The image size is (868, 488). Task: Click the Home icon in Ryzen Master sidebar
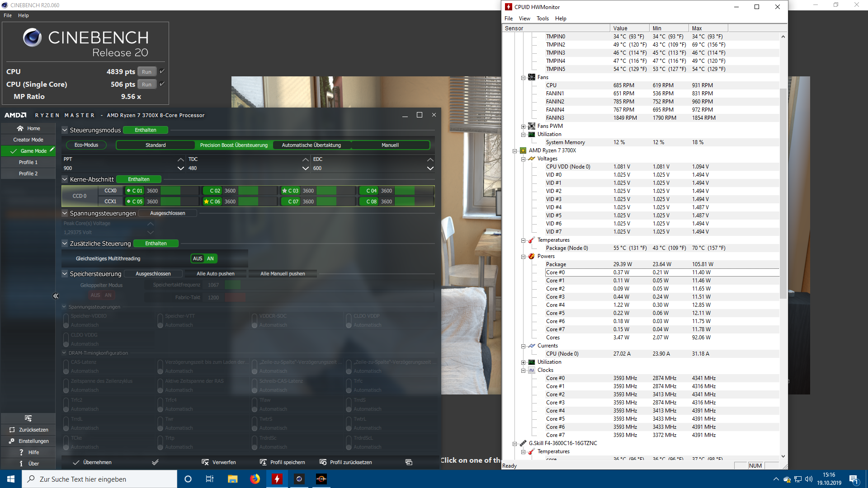(x=20, y=128)
